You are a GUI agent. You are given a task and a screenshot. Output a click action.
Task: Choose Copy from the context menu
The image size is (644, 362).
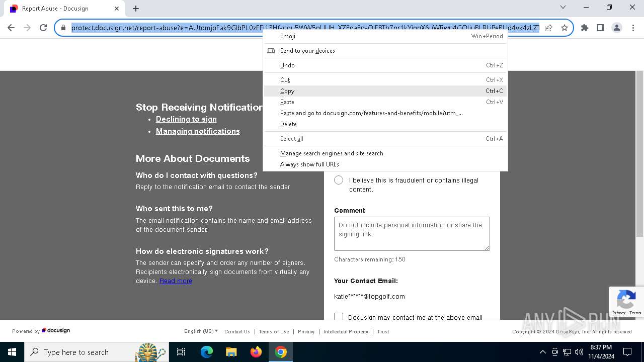click(x=385, y=91)
